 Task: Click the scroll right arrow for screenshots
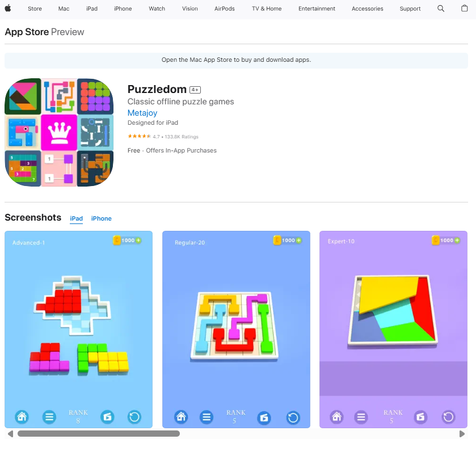click(x=462, y=434)
